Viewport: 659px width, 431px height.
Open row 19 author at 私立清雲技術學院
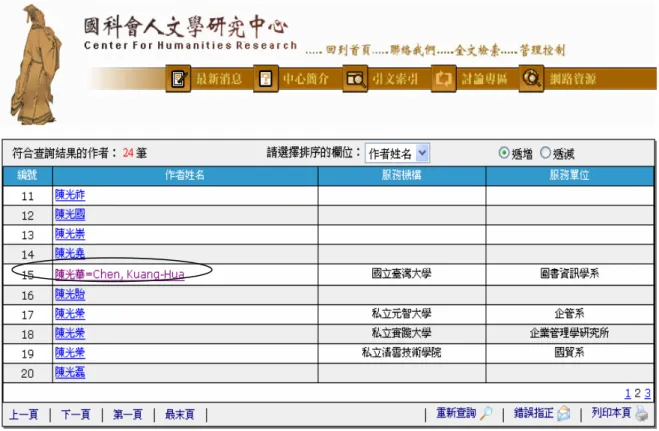tap(70, 353)
